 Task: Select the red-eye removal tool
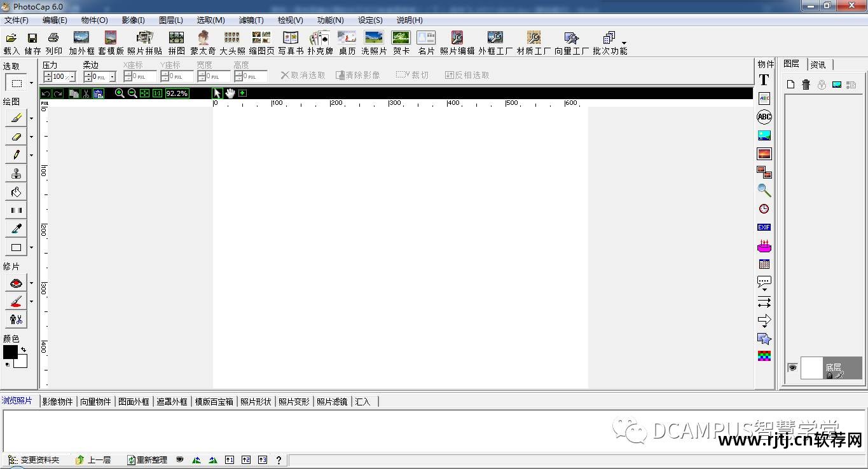point(16,283)
